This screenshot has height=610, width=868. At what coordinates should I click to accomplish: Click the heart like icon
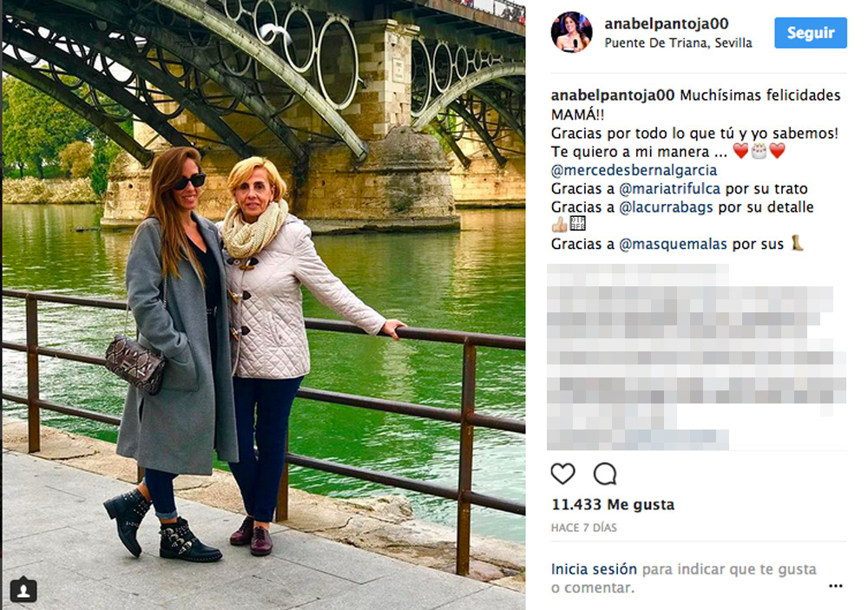click(x=563, y=474)
